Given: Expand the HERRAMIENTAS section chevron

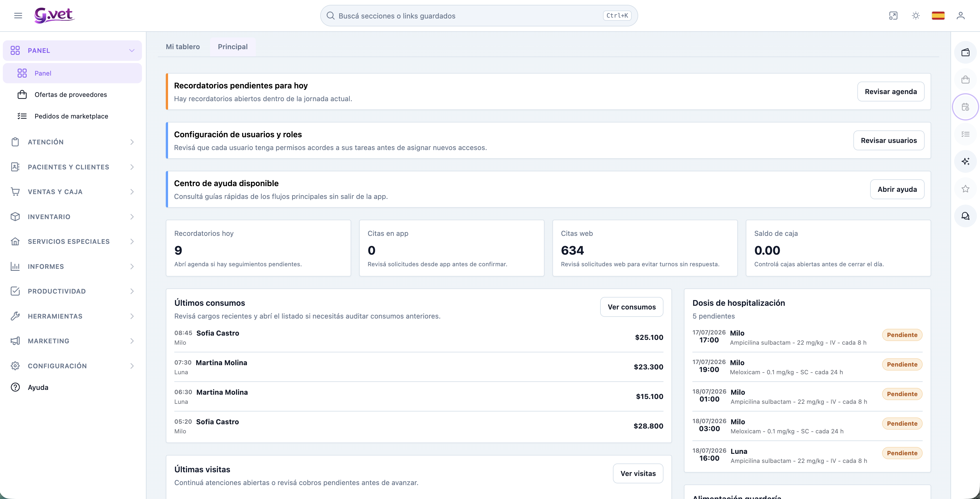Looking at the screenshot, I should coord(132,316).
